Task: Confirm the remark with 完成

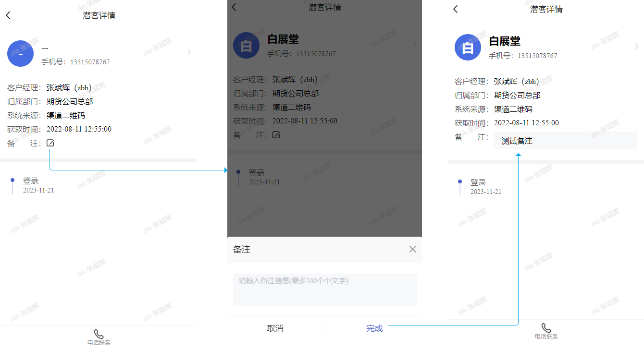Action: [x=374, y=328]
